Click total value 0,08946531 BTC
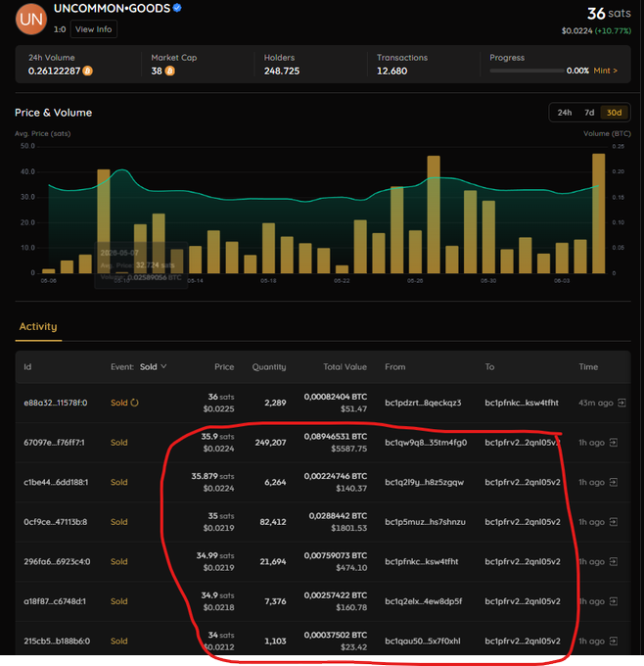 click(x=336, y=437)
